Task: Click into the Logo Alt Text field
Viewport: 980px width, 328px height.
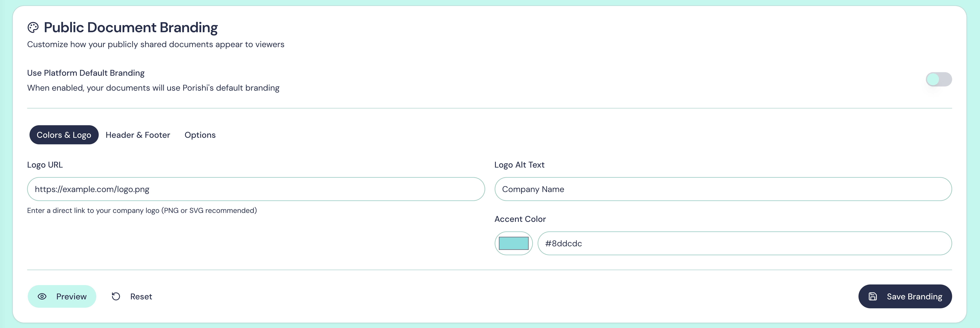Action: [723, 189]
